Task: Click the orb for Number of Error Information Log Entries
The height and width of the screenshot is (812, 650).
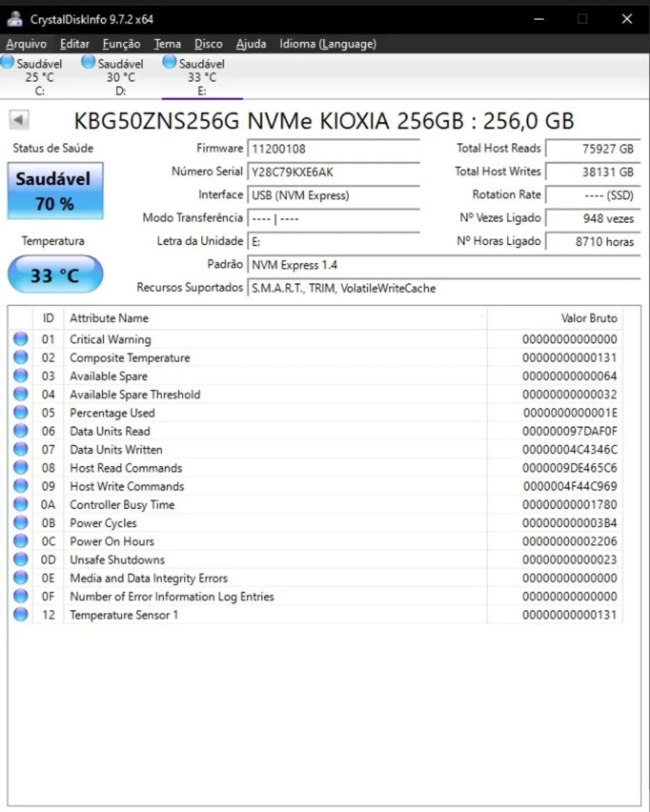Action: coord(21,596)
